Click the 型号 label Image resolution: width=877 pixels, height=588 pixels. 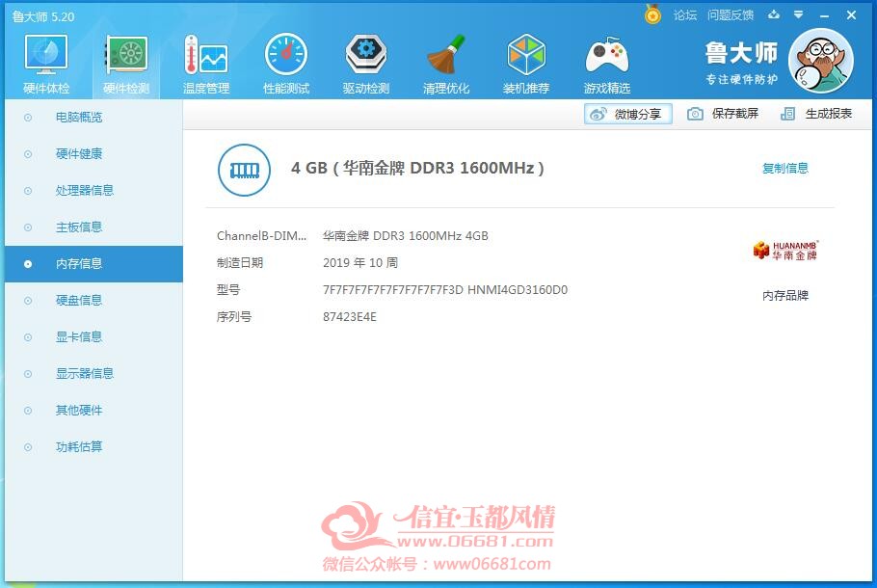228,290
